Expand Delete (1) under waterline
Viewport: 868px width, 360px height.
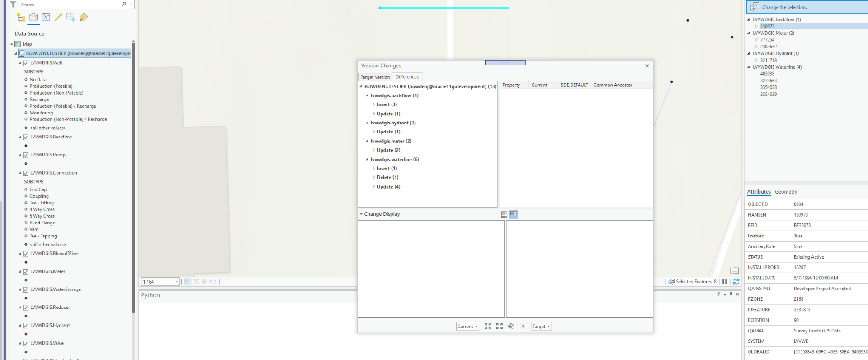[x=373, y=177]
